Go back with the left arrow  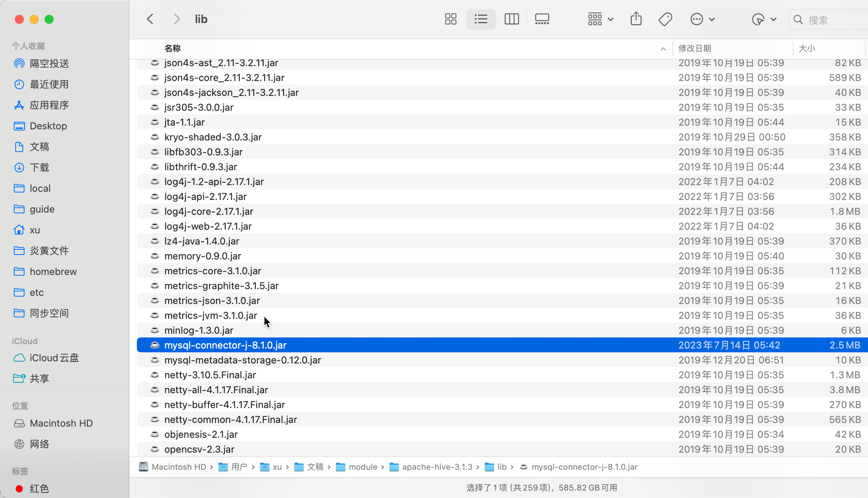point(150,19)
